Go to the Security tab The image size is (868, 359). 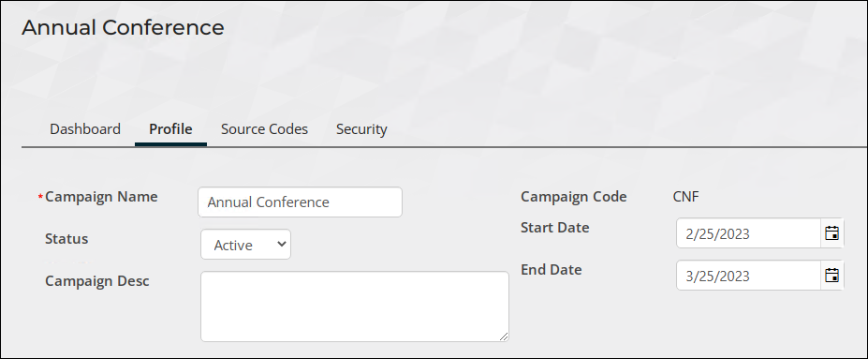click(x=361, y=129)
